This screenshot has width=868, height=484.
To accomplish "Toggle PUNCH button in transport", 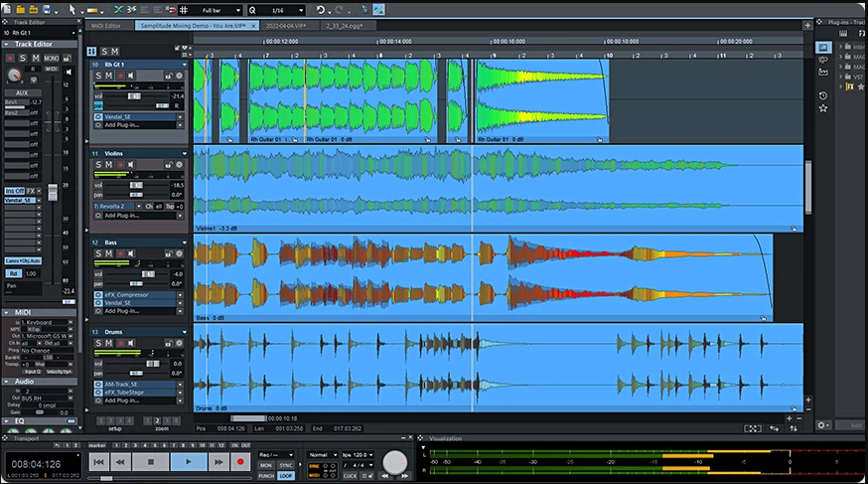I will tap(266, 476).
